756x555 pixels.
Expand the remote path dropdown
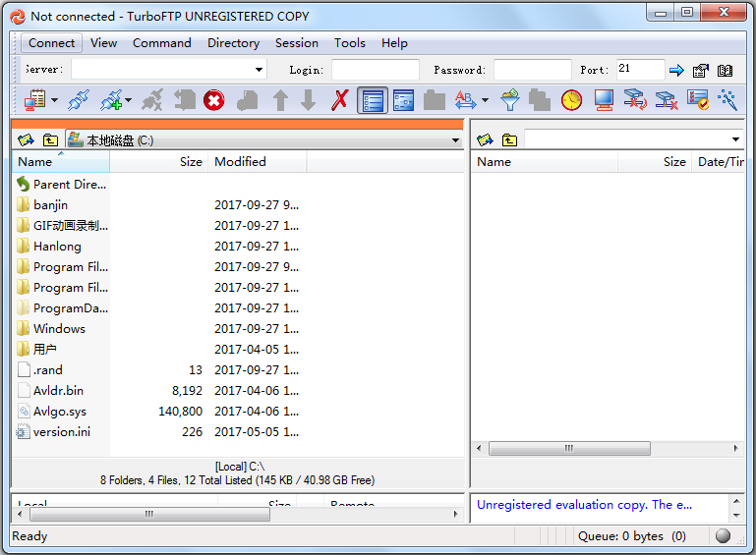click(736, 140)
